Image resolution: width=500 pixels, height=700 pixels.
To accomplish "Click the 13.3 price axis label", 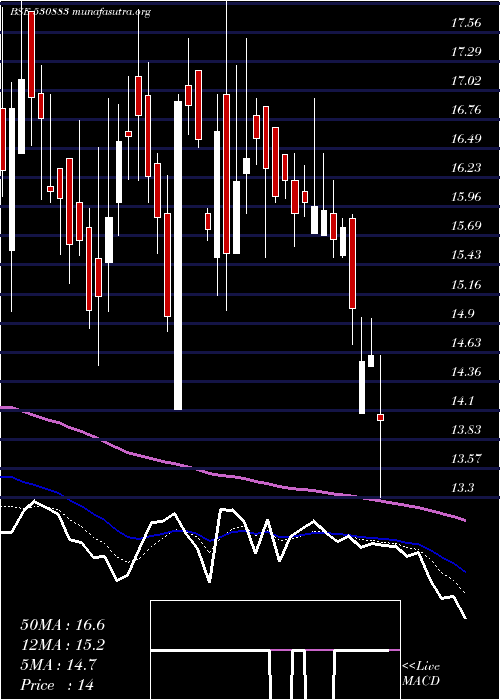I will coord(463,488).
